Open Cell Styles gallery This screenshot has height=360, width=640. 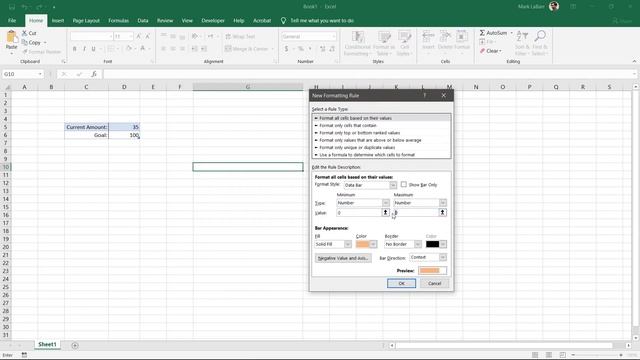coord(404,43)
